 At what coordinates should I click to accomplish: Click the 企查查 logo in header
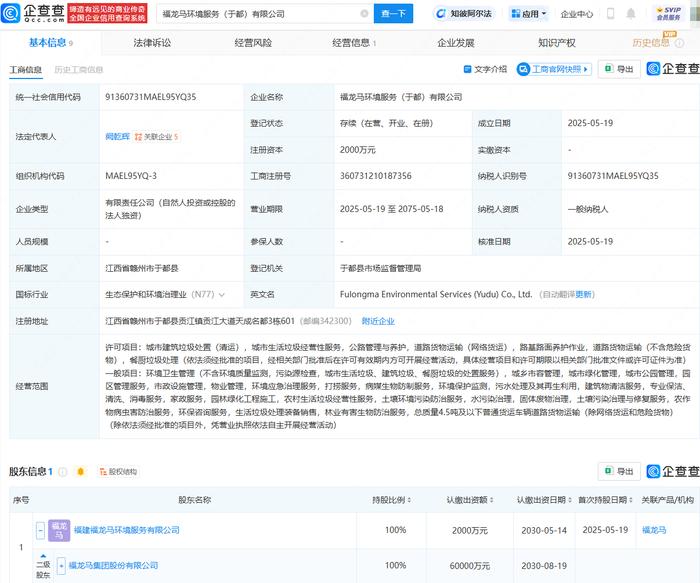click(33, 13)
